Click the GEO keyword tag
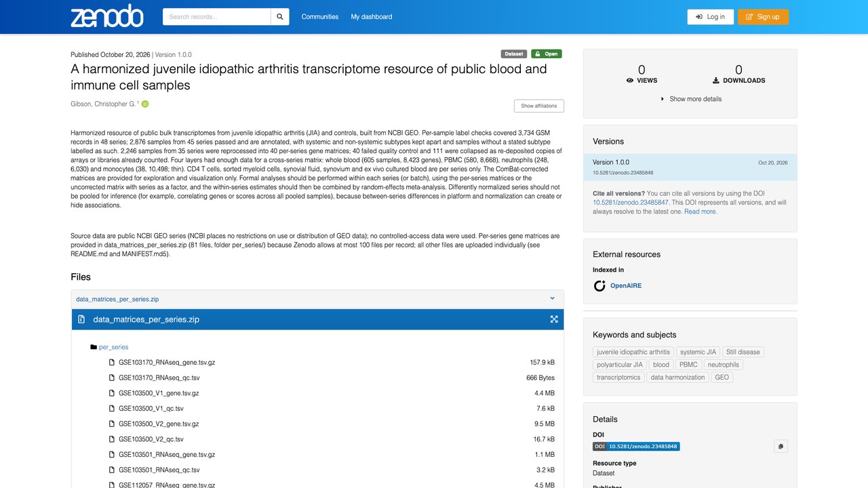The height and width of the screenshot is (488, 868). 722,378
